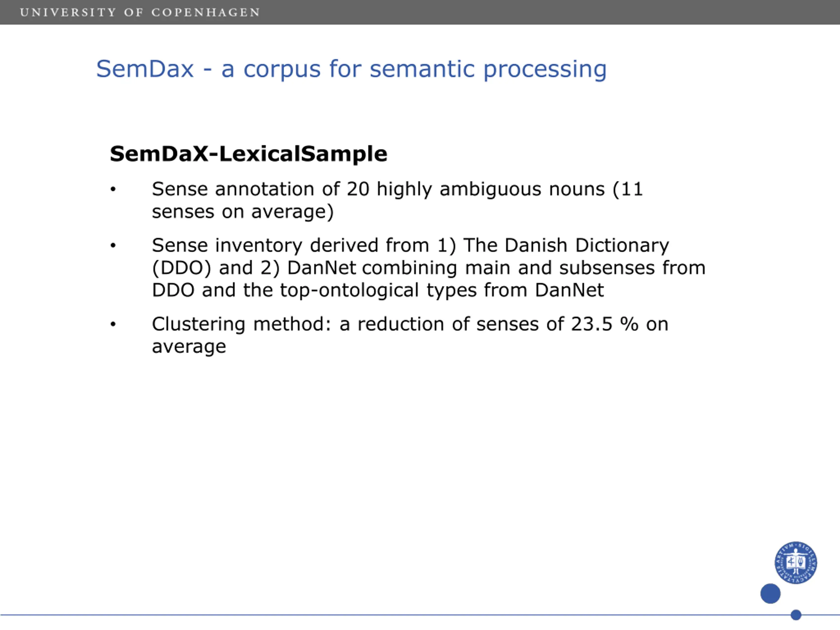Screen dimensions: 840x630
Task: Click the bullet before 'Sense inventory derived'
Action: (x=113, y=245)
